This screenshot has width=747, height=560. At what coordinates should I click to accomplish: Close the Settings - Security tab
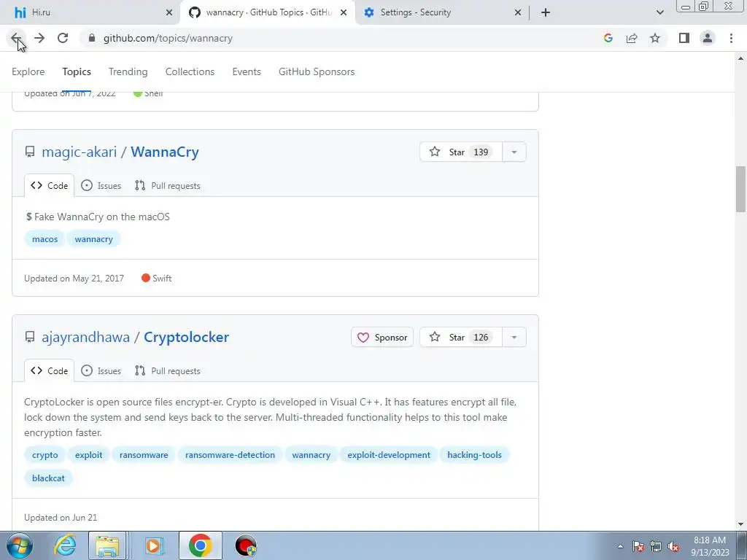coord(518,13)
